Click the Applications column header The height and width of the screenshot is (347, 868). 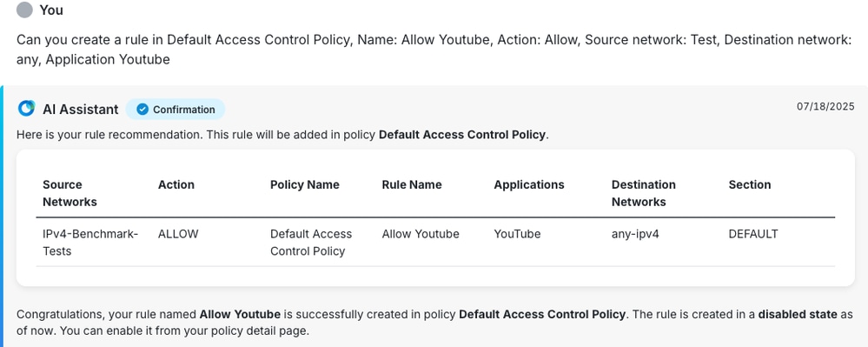pyautogui.click(x=528, y=184)
